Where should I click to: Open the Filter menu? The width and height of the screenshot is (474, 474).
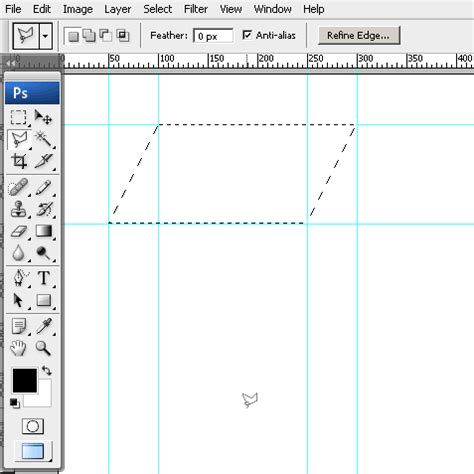[x=196, y=9]
